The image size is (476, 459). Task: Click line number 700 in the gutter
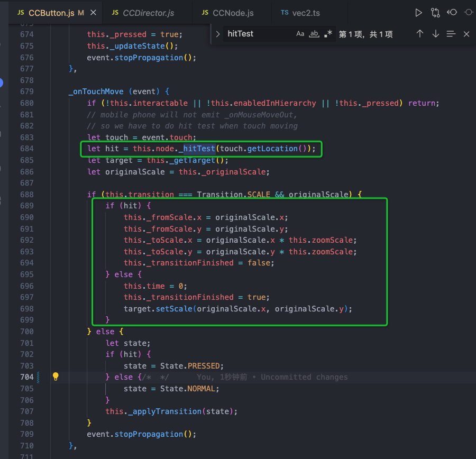(x=27, y=332)
